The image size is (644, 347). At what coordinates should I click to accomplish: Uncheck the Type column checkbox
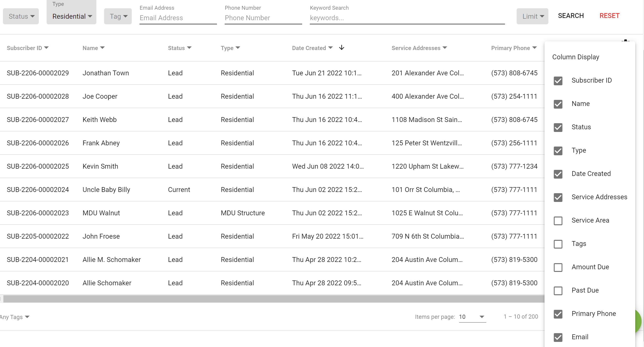coord(558,150)
